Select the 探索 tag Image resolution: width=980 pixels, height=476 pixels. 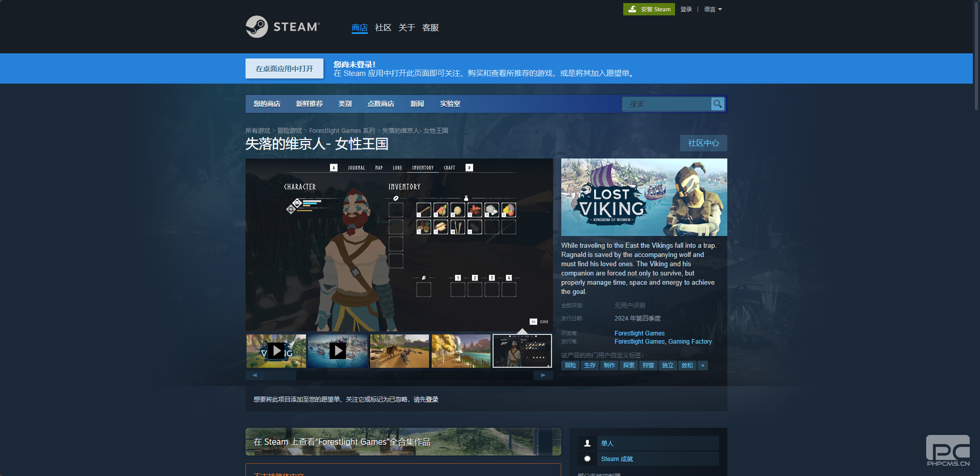(x=629, y=365)
